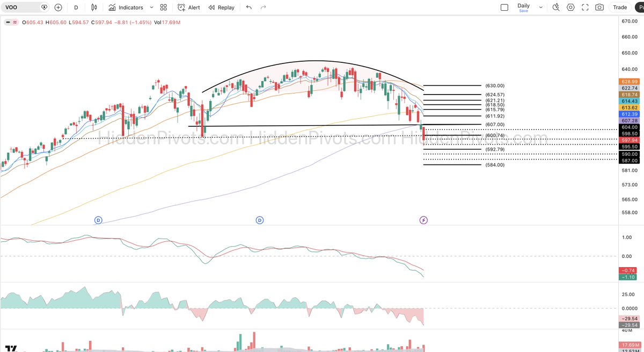Select the (618.50) level text
The width and height of the screenshot is (644, 352).
[494, 105]
